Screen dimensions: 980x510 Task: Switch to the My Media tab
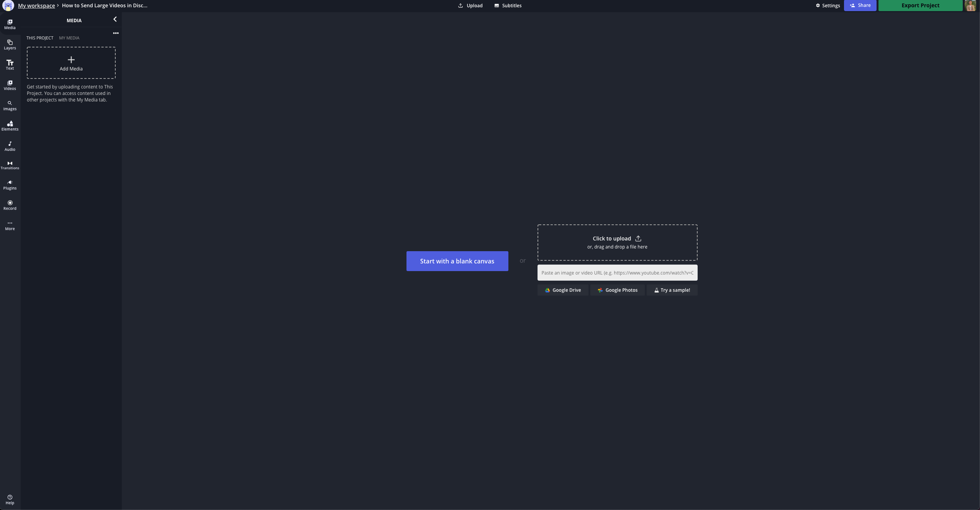click(x=69, y=38)
